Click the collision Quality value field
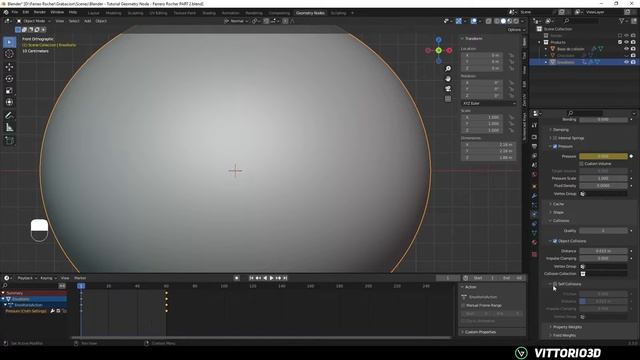The height and width of the screenshot is (360, 640). (x=603, y=231)
